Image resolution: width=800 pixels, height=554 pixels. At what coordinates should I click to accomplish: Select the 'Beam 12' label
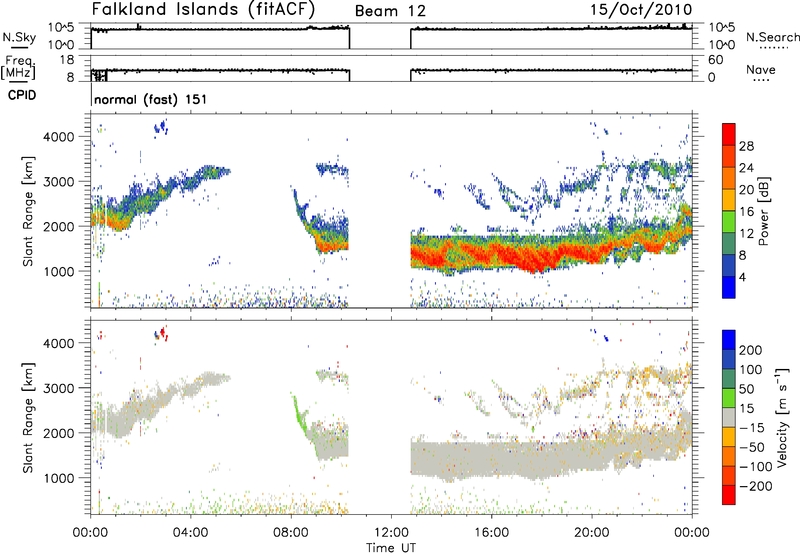point(390,11)
